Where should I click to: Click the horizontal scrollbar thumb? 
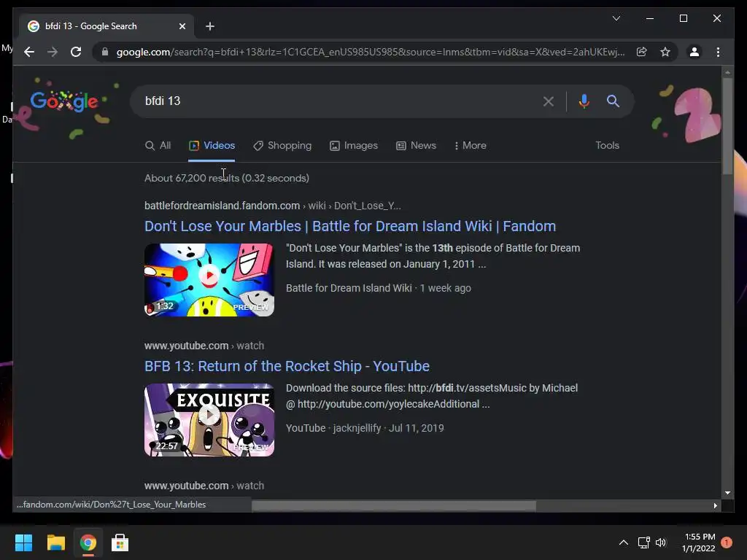[393, 506]
